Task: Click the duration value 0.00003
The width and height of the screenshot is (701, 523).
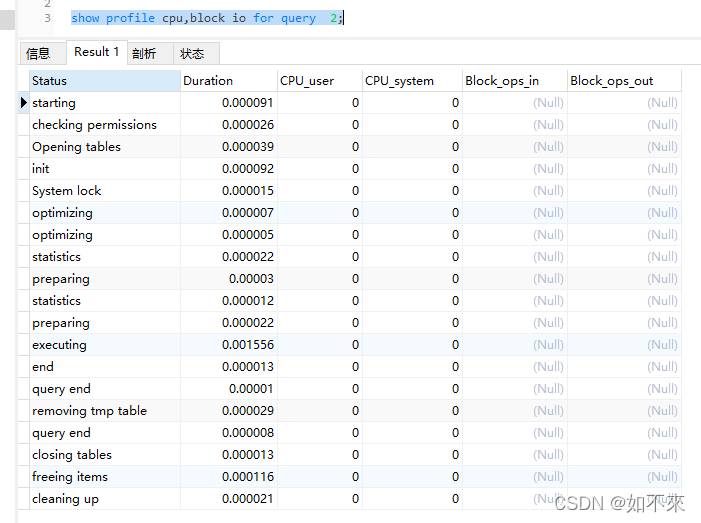Action: click(x=251, y=278)
